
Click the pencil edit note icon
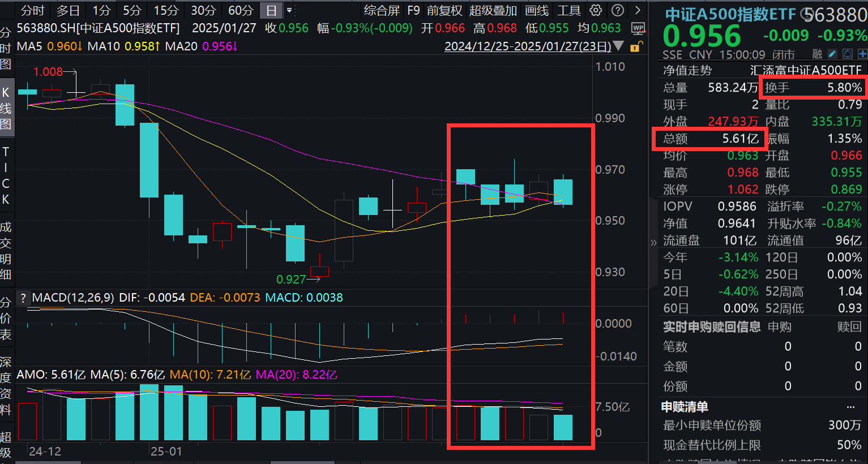[x=832, y=54]
